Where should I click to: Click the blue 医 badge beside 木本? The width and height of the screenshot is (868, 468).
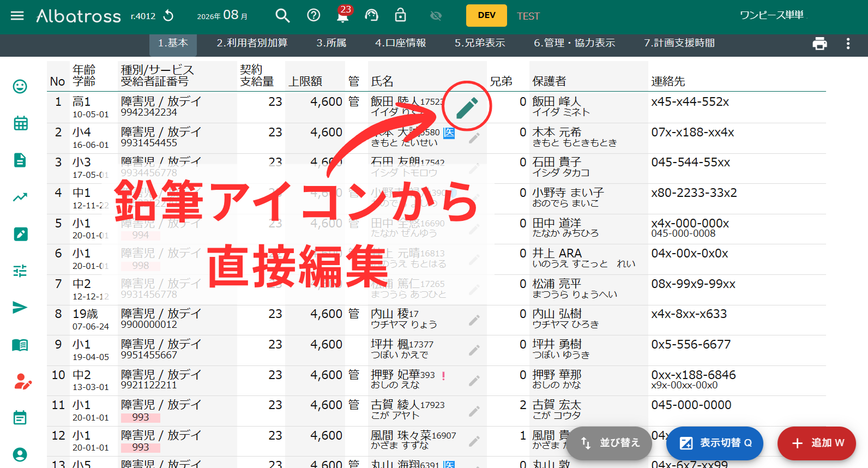tap(449, 133)
